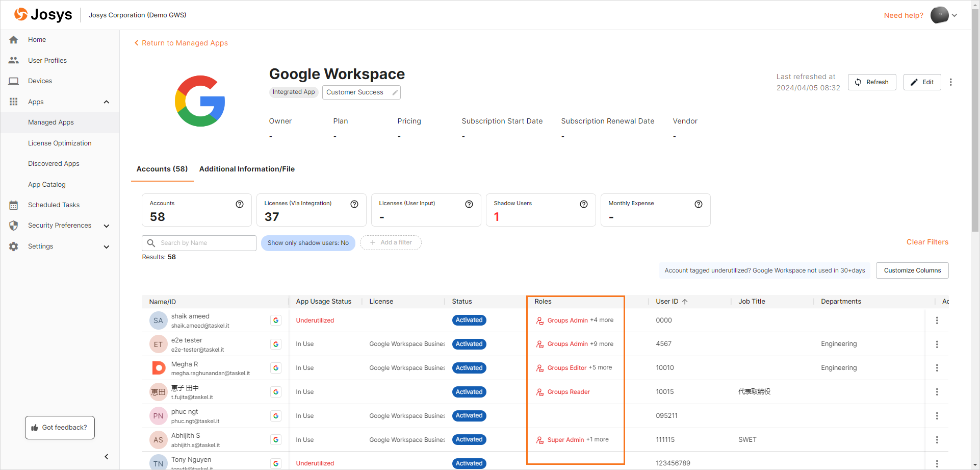Screen dimensions: 980x470
Task: Click the Settings gear icon
Action: 14,246
